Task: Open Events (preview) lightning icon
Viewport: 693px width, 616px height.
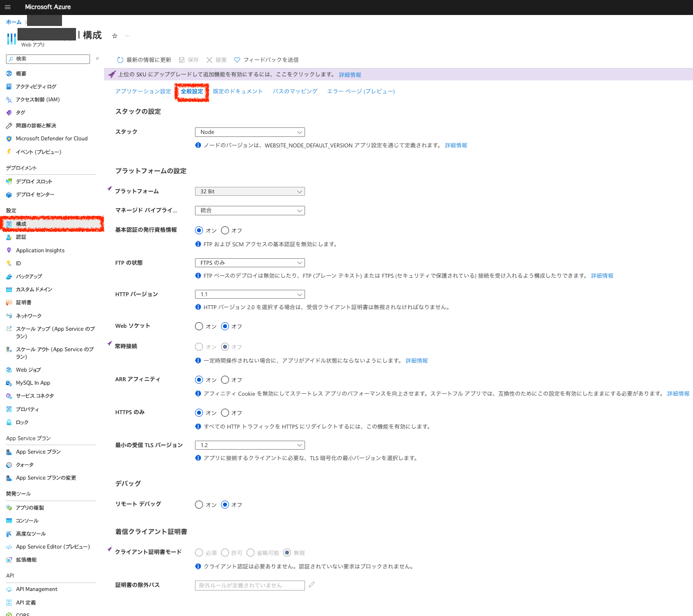Action: point(9,152)
